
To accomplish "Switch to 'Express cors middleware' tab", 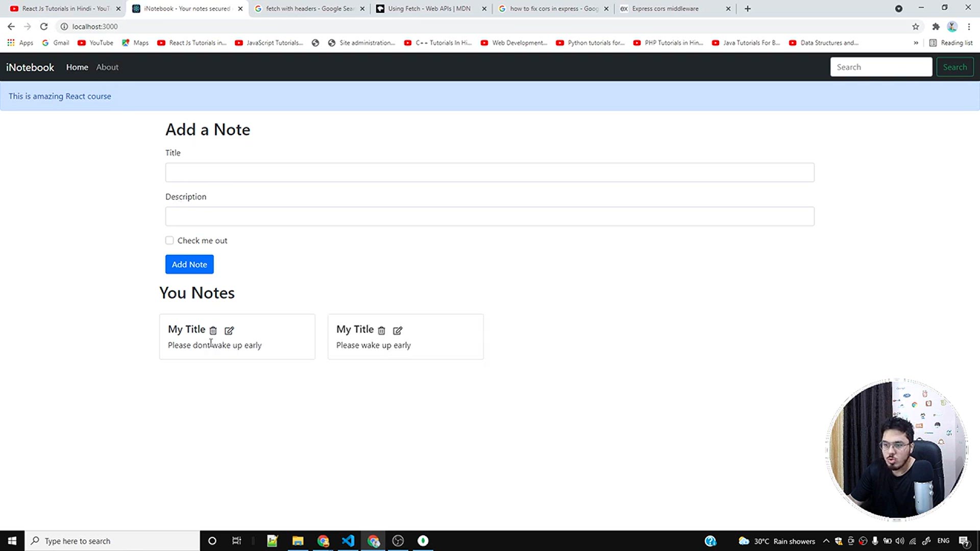I will tap(675, 9).
